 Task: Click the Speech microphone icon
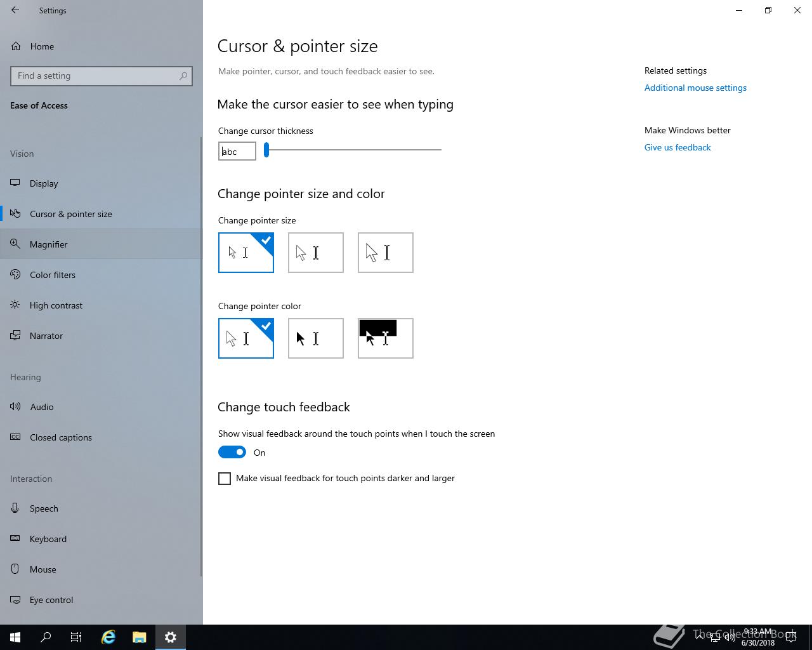click(16, 508)
